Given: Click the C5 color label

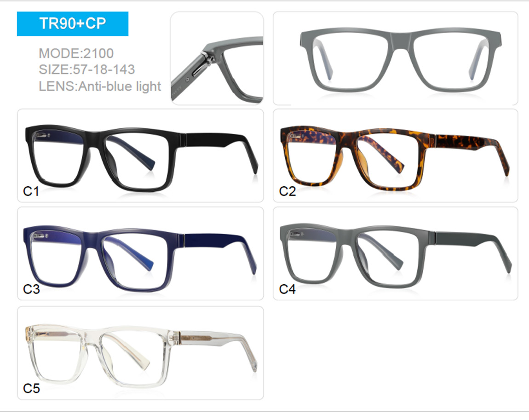Looking at the screenshot, I should point(31,388).
